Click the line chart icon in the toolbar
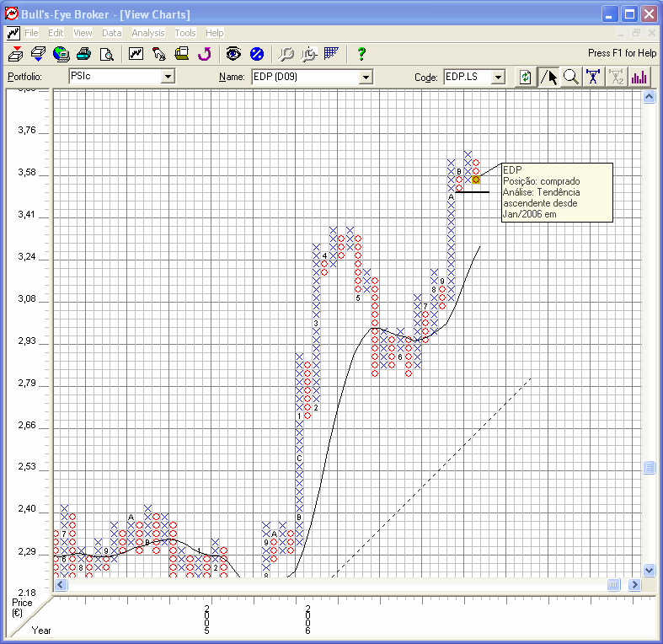The image size is (663, 644). (136, 54)
